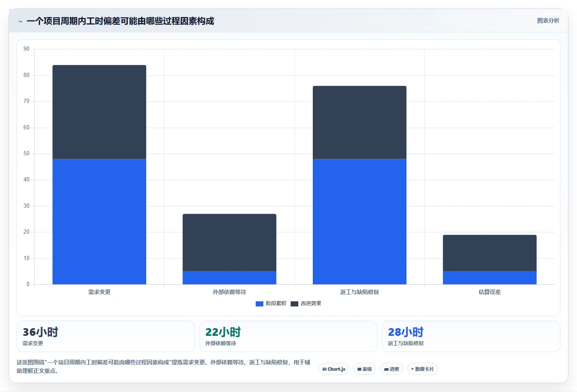
Task: Click the 图表分析 label in the header
Action: (548, 20)
